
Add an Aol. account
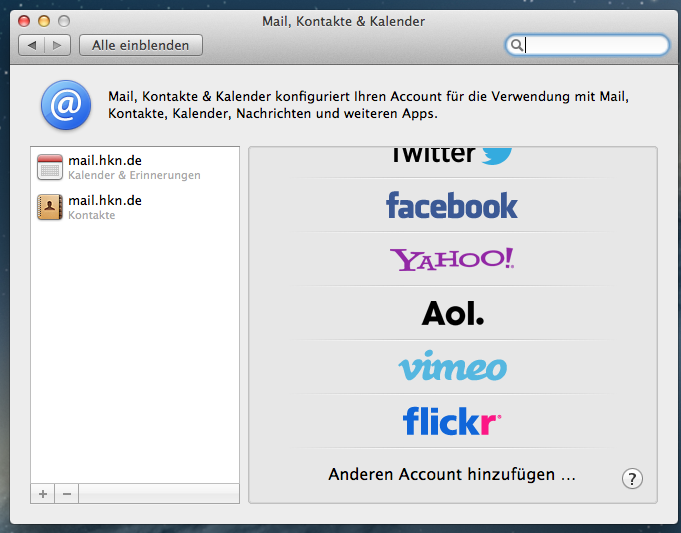(452, 313)
